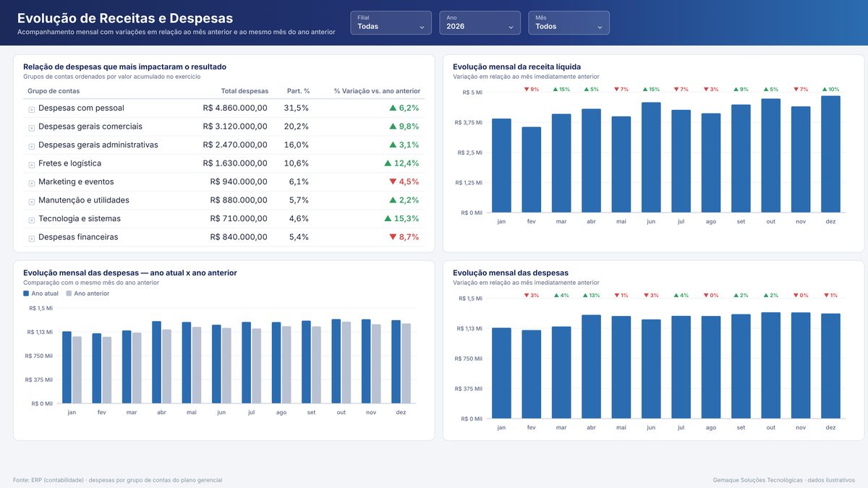Expand the Despesas financeiras row
Image resolution: width=868 pixels, height=488 pixels.
point(31,238)
